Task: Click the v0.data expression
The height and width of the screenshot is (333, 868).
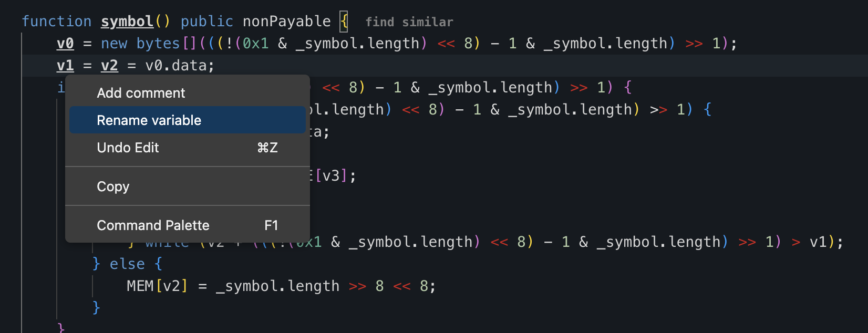Action: [179, 66]
